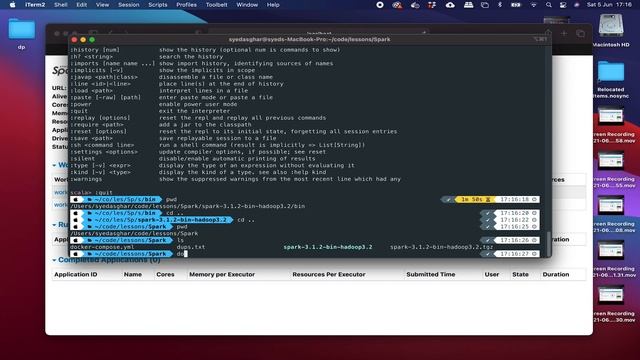This screenshot has height=360, width=640.
Task: Click the ':reset [options]' help line
Action: coord(233,131)
